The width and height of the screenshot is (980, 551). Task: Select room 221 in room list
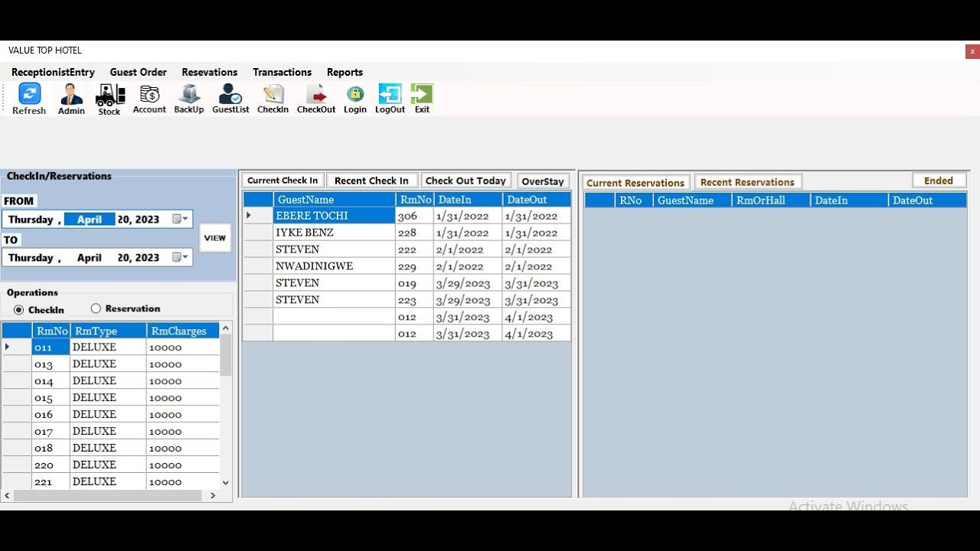[111, 481]
